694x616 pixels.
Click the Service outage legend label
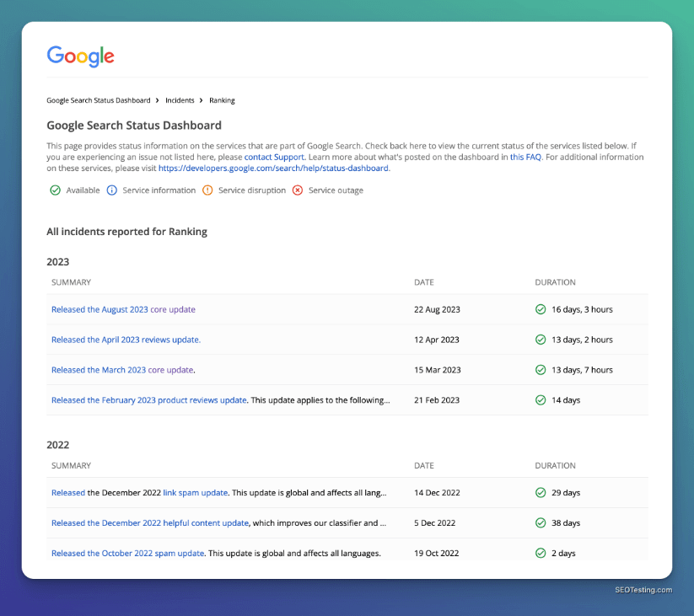(336, 190)
